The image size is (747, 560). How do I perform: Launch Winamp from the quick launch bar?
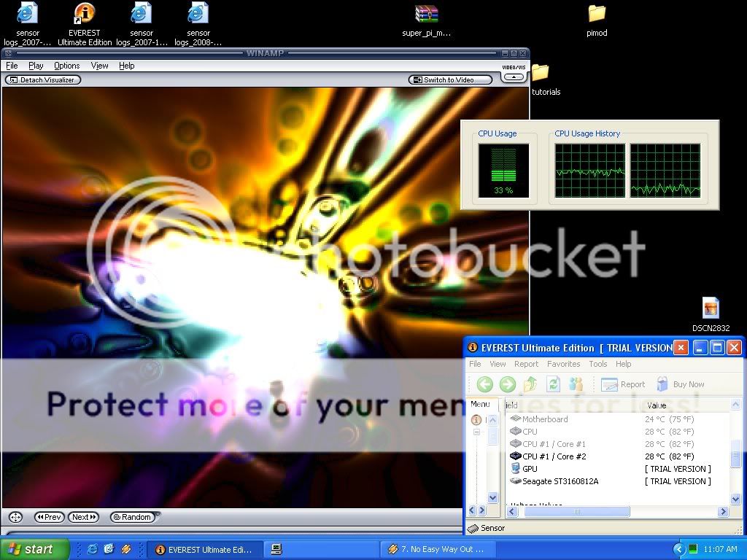(125, 549)
